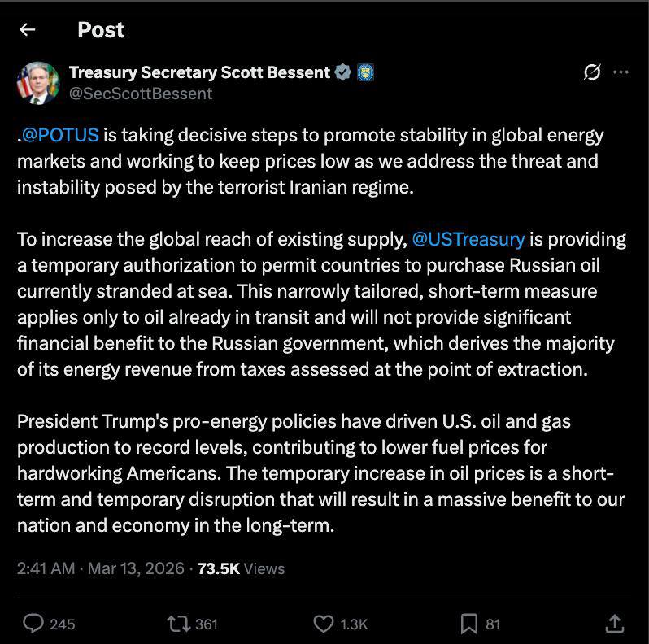
Task: Click the name Treasury Secretary Scott Bessent
Action: [199, 72]
